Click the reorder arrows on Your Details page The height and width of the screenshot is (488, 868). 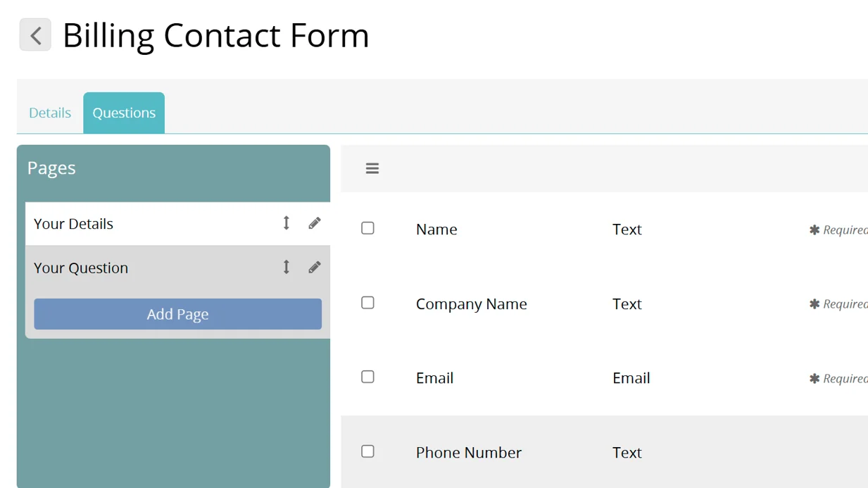286,223
